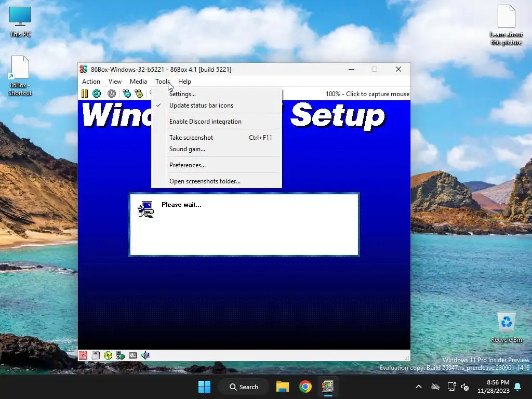
Task: Click the 8:56 PM clock and date
Action: click(x=494, y=387)
